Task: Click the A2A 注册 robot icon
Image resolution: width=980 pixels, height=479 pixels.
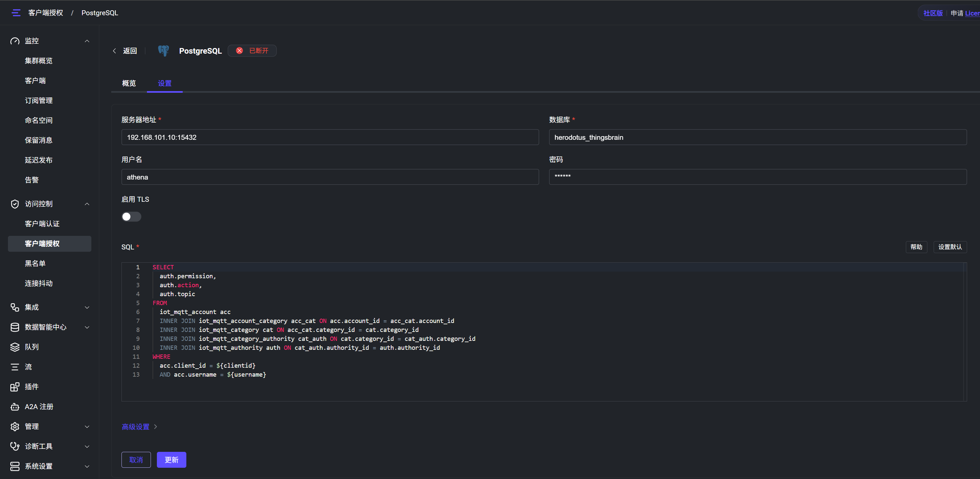Action: coord(15,407)
